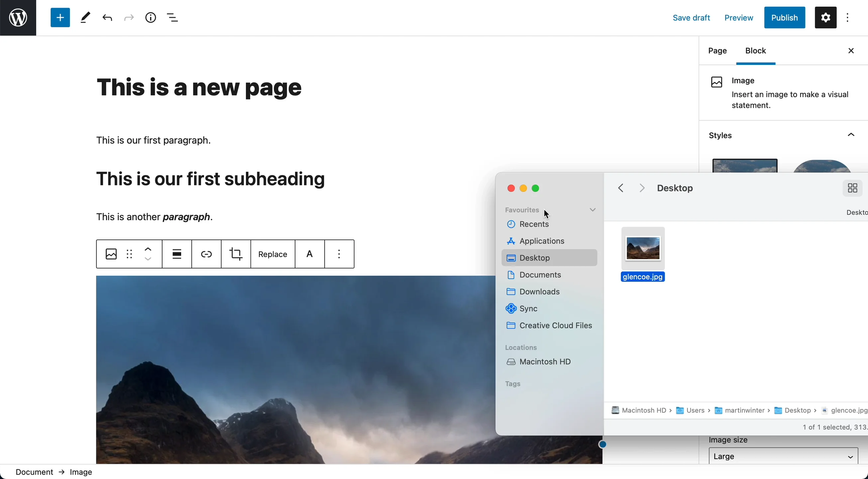
Task: Move the image block down
Action: [148, 259]
